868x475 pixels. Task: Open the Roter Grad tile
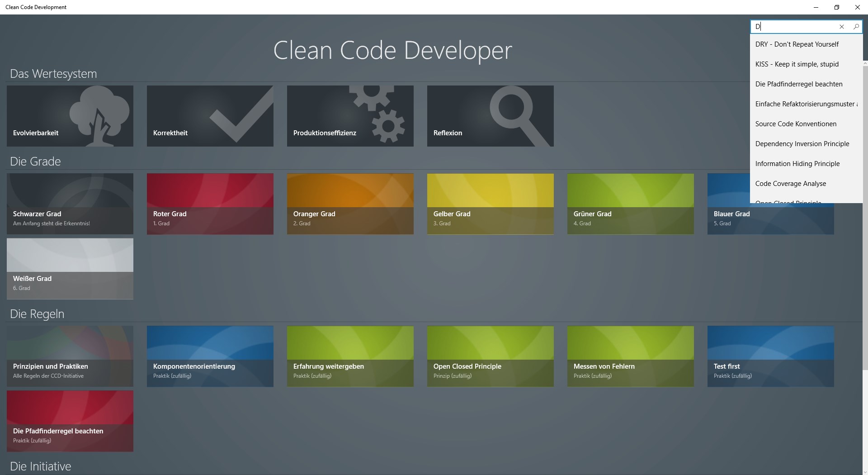[210, 204]
